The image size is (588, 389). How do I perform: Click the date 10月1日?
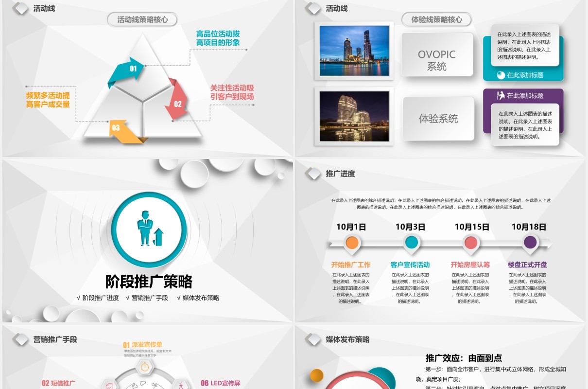pos(351,227)
